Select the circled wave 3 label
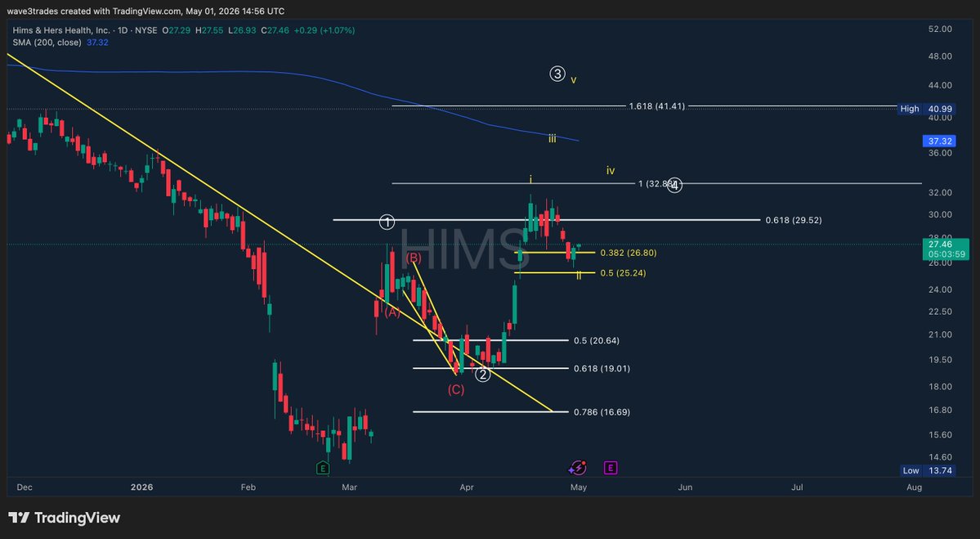The image size is (980, 539). 557,74
